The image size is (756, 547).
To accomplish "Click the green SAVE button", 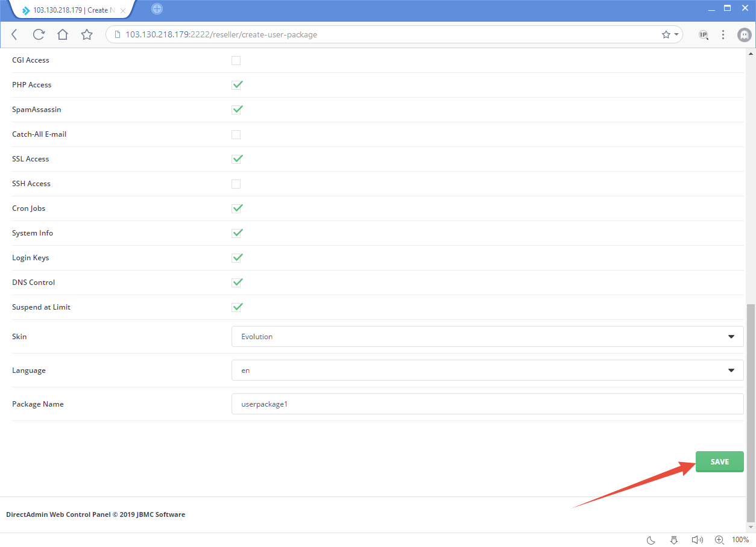I will pyautogui.click(x=719, y=461).
